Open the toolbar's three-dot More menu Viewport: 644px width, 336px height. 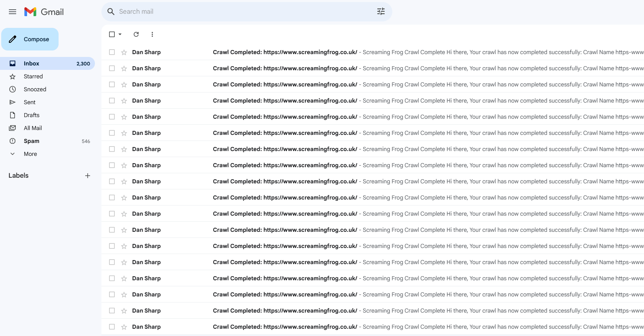[x=152, y=34]
